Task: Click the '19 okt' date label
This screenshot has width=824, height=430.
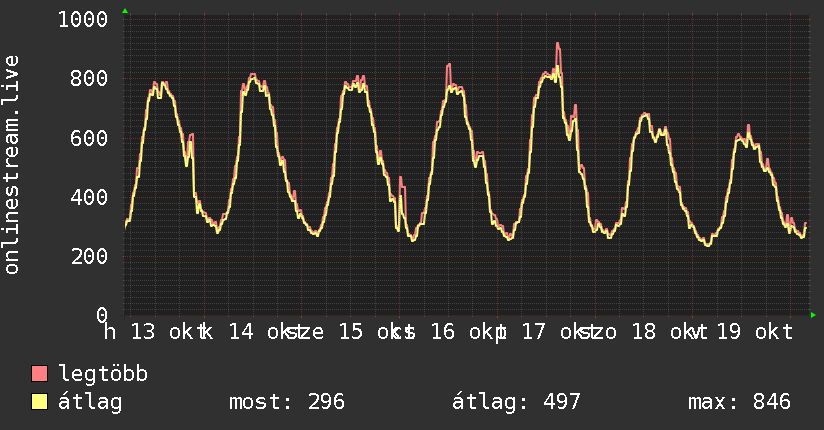Action: pos(755,332)
